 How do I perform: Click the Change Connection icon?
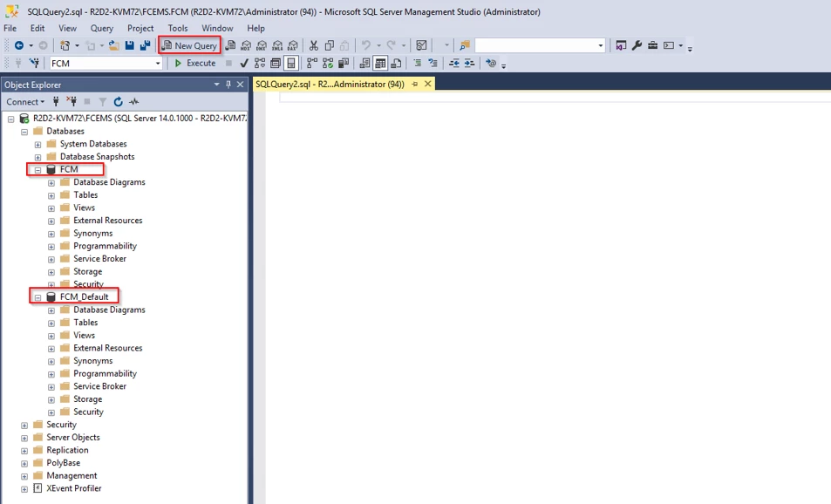[35, 63]
